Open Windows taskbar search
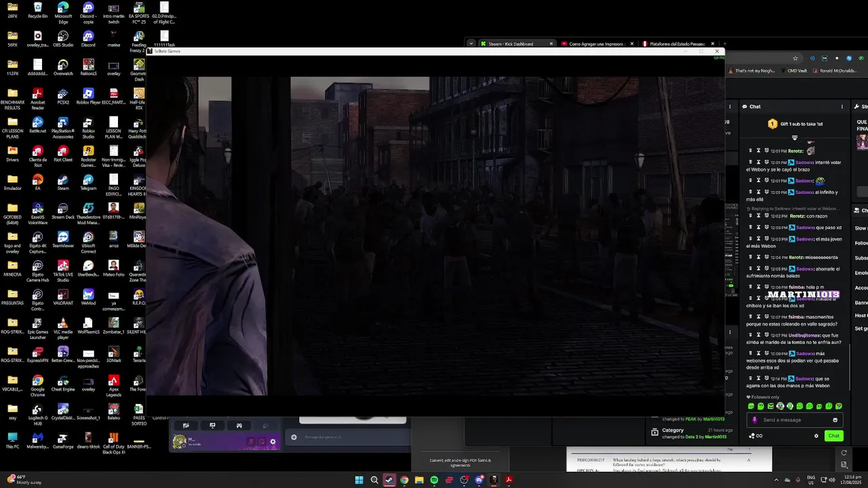The image size is (868, 488). [x=374, y=480]
